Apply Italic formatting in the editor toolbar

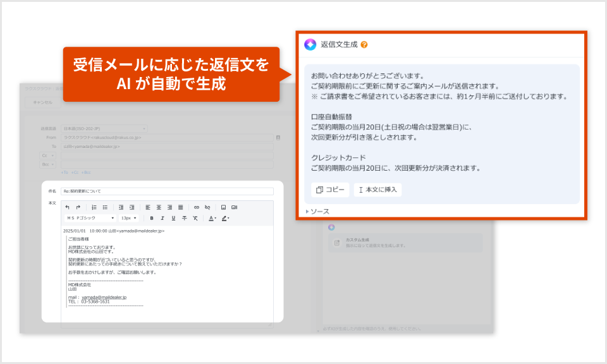162,219
